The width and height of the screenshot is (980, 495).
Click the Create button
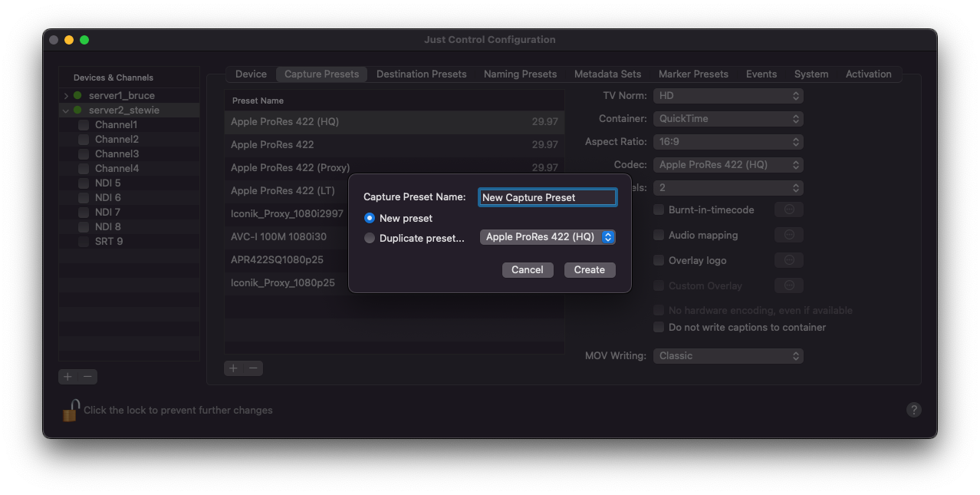point(590,269)
